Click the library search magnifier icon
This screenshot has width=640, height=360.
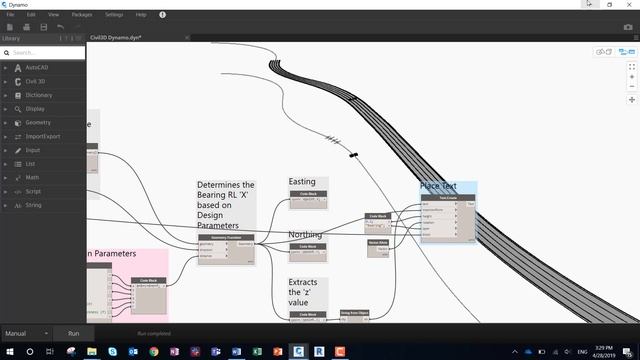tap(7, 53)
